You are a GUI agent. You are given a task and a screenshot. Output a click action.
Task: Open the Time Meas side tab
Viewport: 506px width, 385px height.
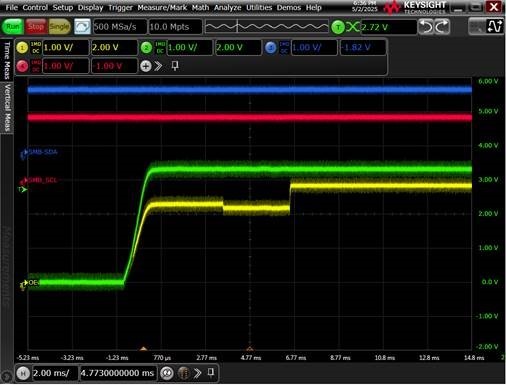[x=7, y=60]
